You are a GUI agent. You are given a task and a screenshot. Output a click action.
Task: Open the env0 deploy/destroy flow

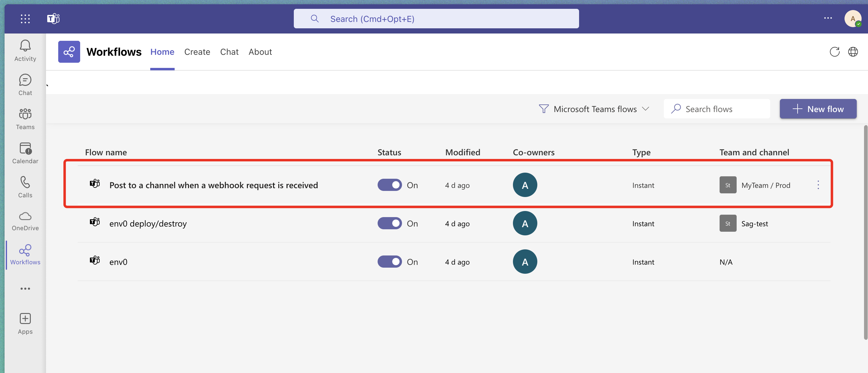pos(148,223)
